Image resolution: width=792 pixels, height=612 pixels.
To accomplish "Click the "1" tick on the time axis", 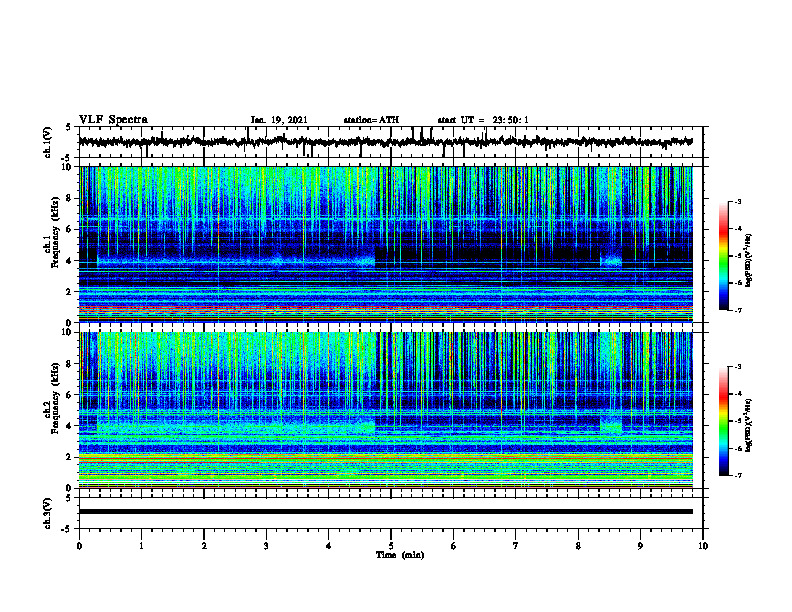I will pyautogui.click(x=141, y=546).
